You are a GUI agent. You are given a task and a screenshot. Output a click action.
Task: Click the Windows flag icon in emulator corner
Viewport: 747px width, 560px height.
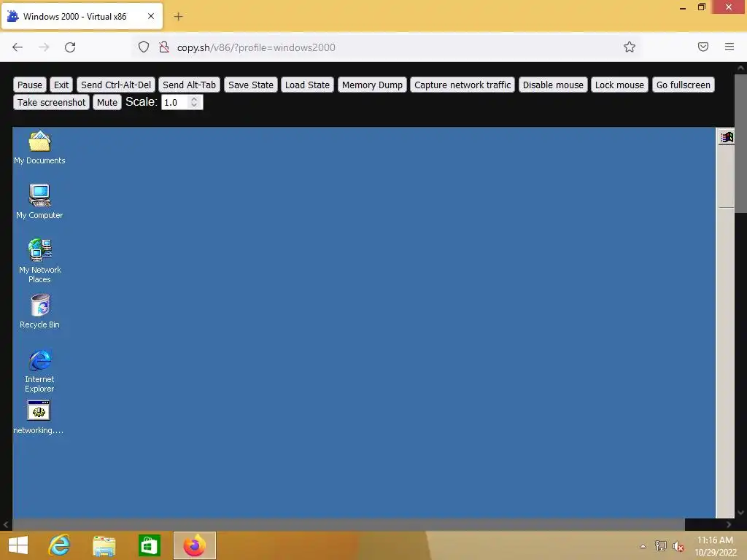(727, 137)
